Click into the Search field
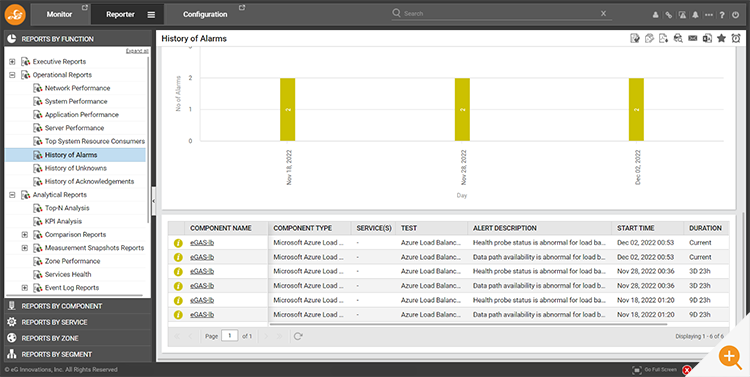750x377 pixels. pyautogui.click(x=497, y=13)
